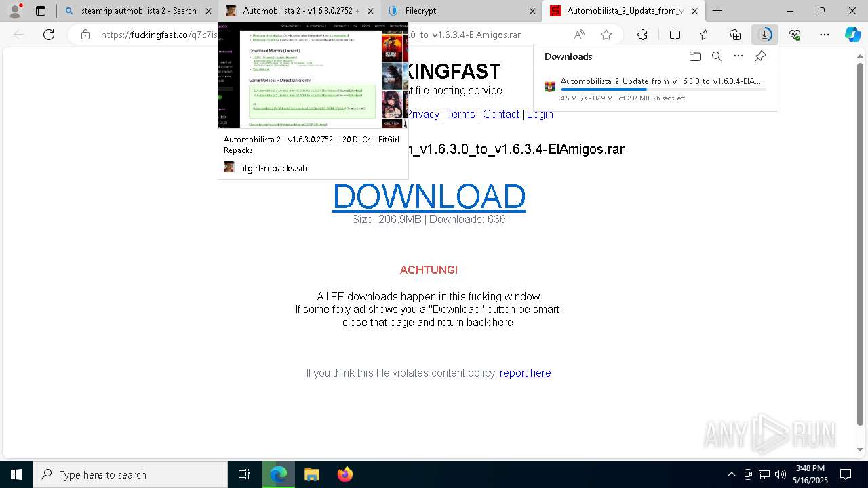Search downloads with magnifier icon
Screen dimensions: 868x488
pos(716,56)
